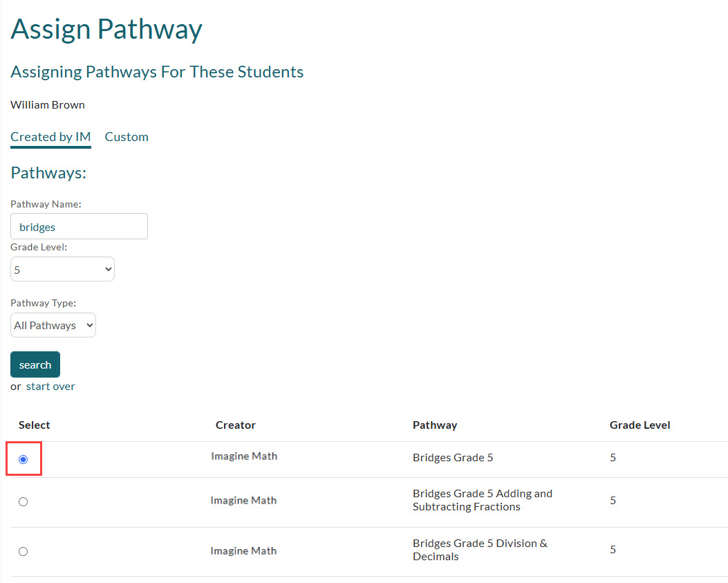Select the Bridges Grade 5 Division & Decimals pathway
Screen dimensions: 728x583
click(23, 551)
